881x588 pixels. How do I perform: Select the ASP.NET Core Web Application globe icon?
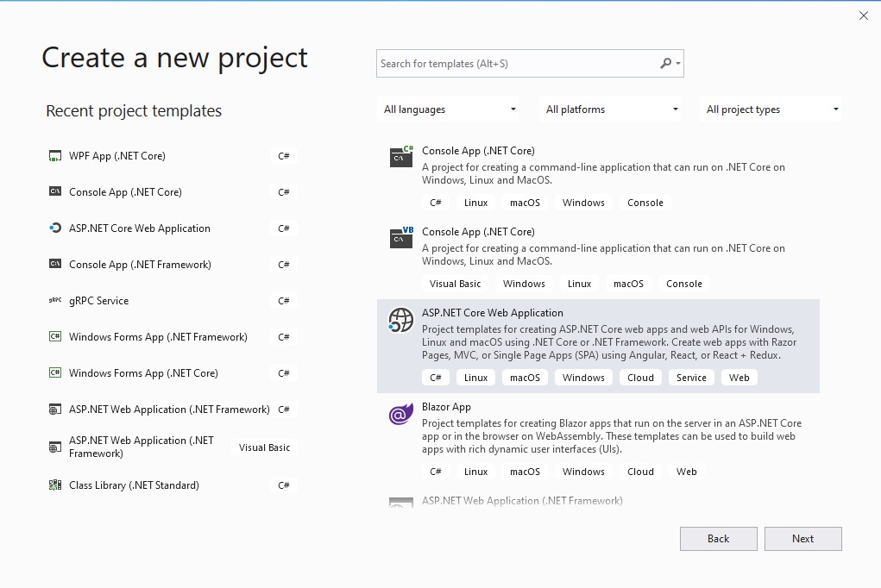[x=400, y=321]
